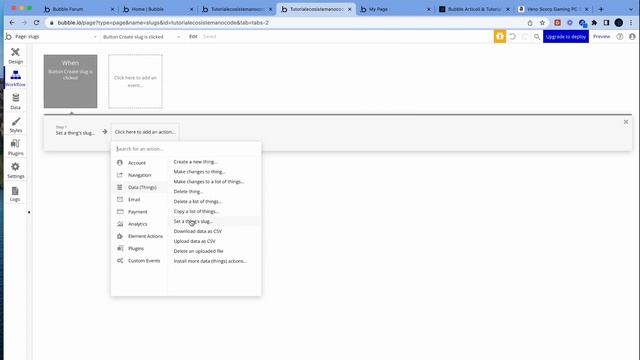Open the Page: slugs dropdown
The image size is (640, 360).
(x=56, y=36)
